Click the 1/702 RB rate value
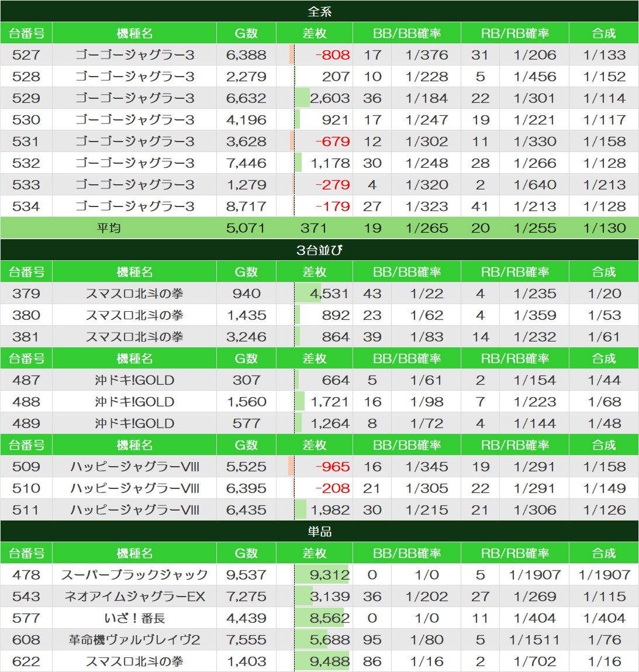The width and height of the screenshot is (639, 672). click(x=534, y=661)
